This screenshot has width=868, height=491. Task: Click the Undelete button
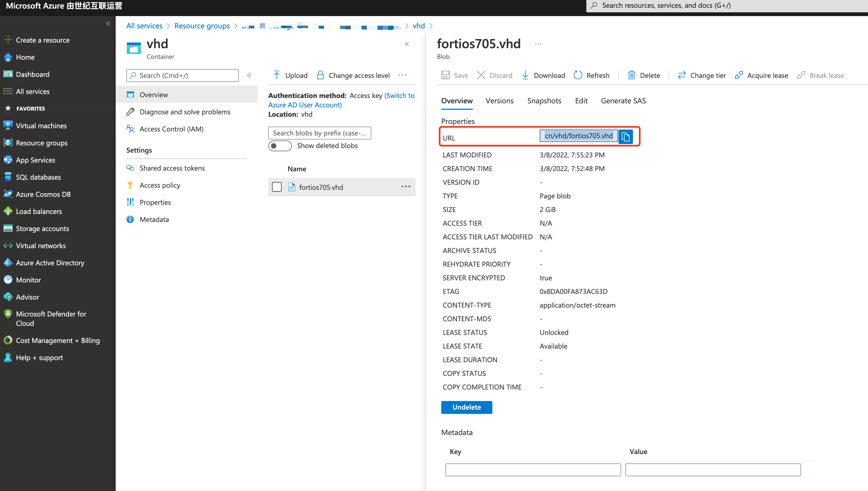466,407
